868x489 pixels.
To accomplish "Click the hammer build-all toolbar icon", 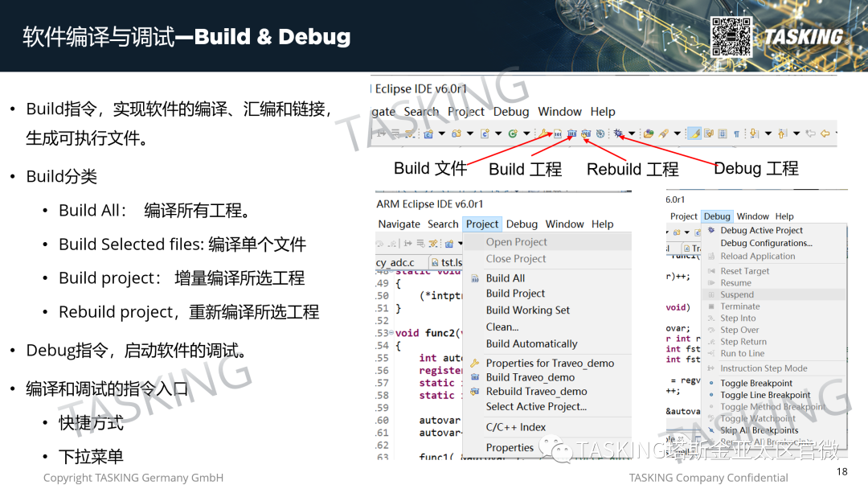I will 543,134.
